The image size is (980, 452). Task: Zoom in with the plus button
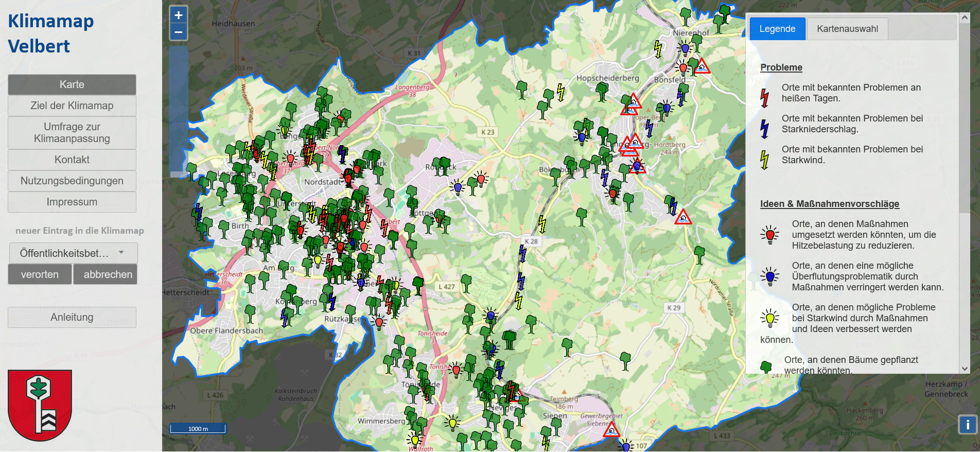[x=179, y=15]
